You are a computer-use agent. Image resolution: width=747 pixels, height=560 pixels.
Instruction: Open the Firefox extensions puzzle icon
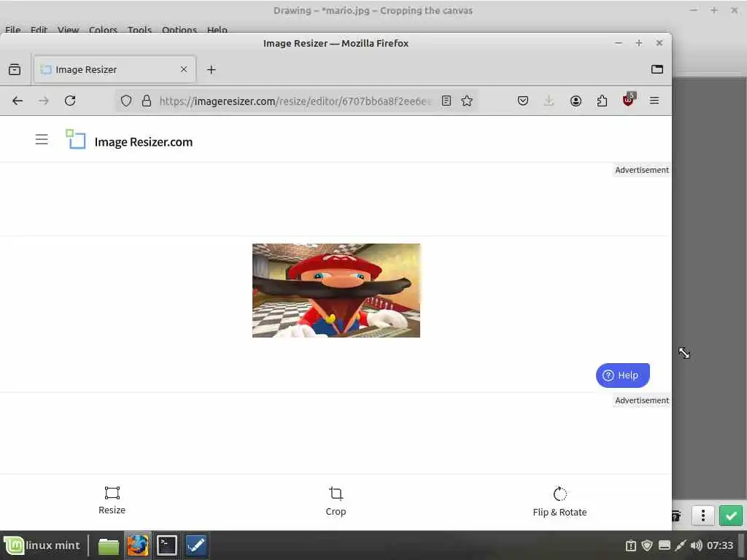coord(602,101)
